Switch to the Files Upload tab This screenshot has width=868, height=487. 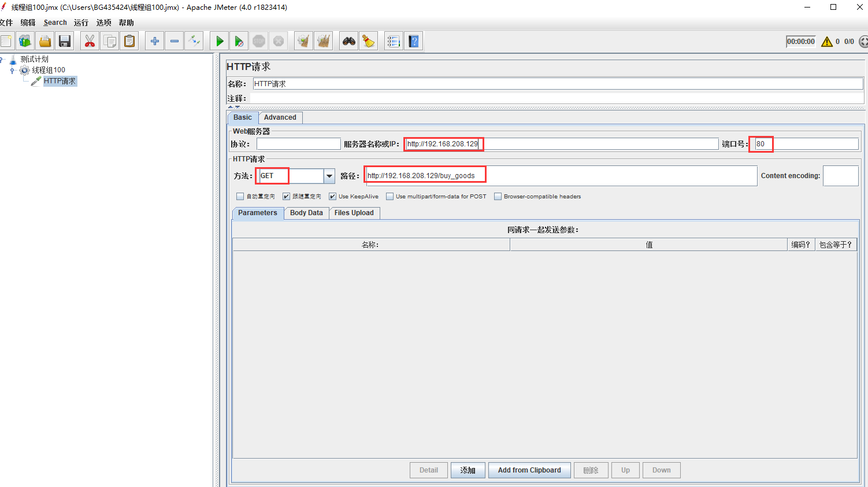[x=354, y=213]
